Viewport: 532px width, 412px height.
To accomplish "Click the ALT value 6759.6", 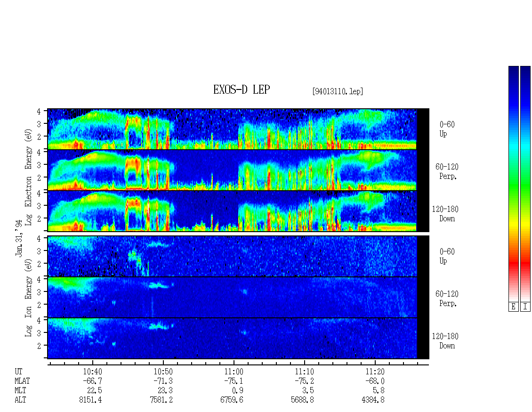I will coord(232,400).
